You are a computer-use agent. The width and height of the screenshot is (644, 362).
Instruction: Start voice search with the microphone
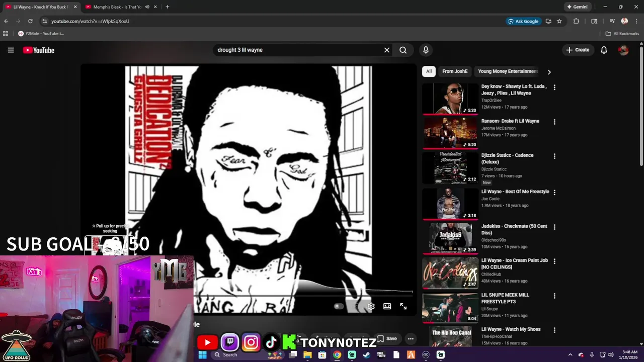coord(426,50)
